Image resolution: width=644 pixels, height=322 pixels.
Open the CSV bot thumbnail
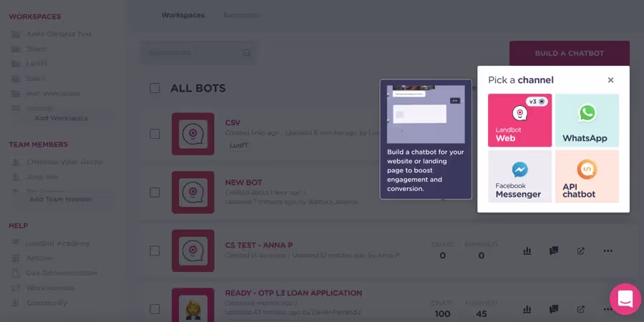[x=193, y=134]
